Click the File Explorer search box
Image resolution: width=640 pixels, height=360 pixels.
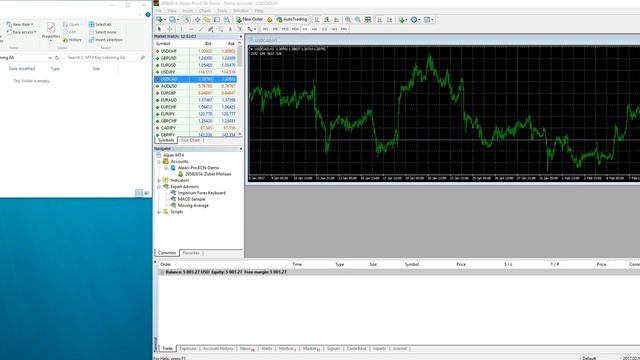[x=105, y=58]
